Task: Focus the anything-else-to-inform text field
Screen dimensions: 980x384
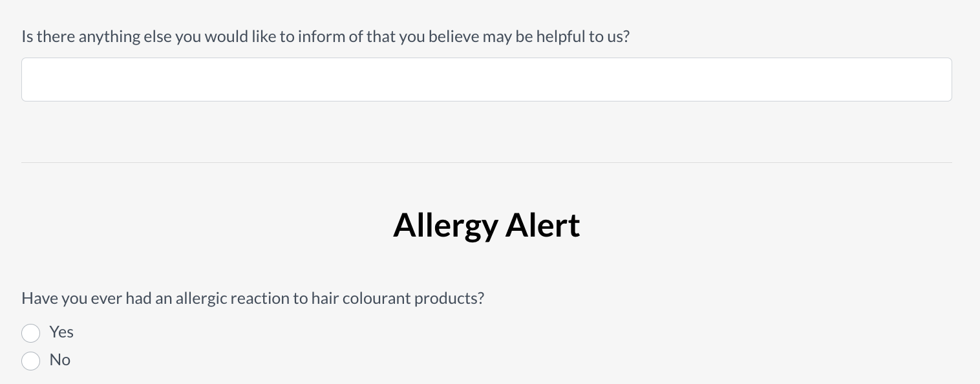Action: tap(487, 80)
